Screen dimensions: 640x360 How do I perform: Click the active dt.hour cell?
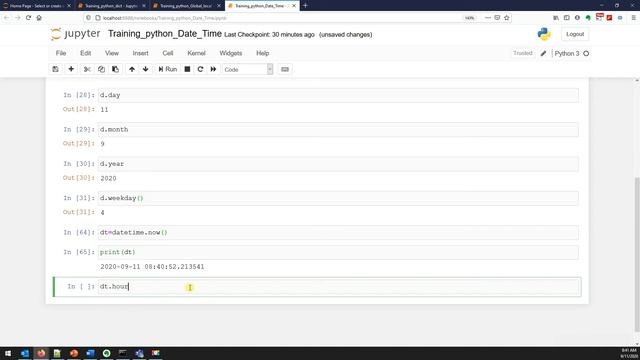338,287
